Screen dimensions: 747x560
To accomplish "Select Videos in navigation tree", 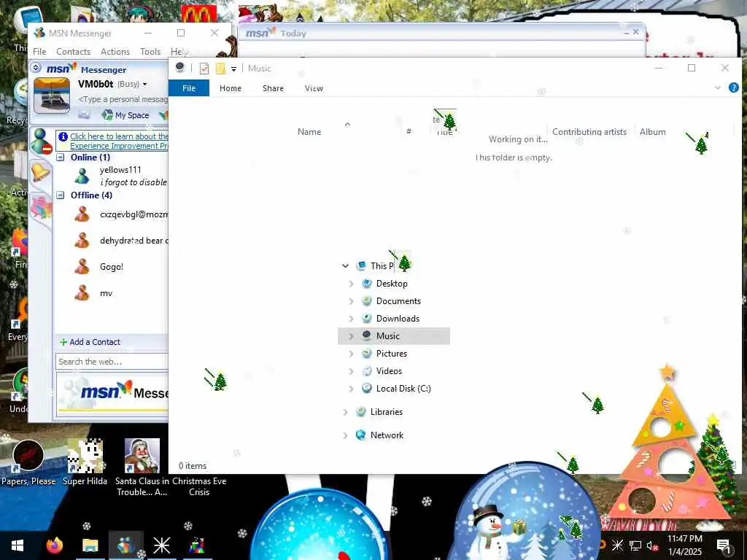I will 389,371.
